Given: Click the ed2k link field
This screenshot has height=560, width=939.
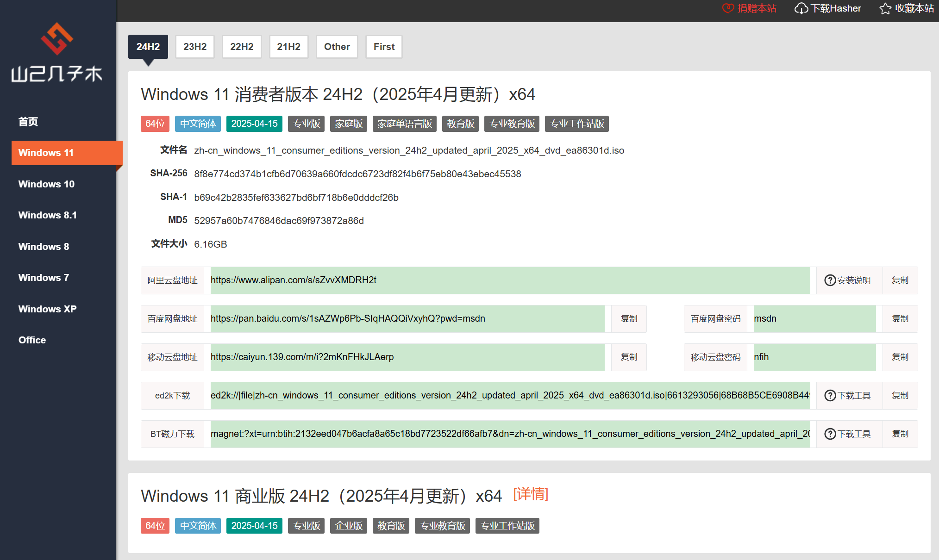Looking at the screenshot, I should pyautogui.click(x=510, y=395).
